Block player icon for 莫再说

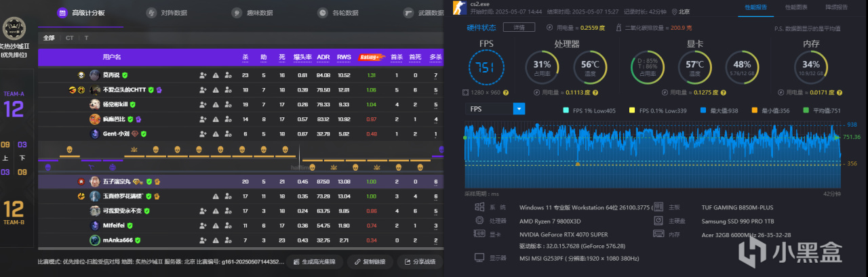coord(229,75)
